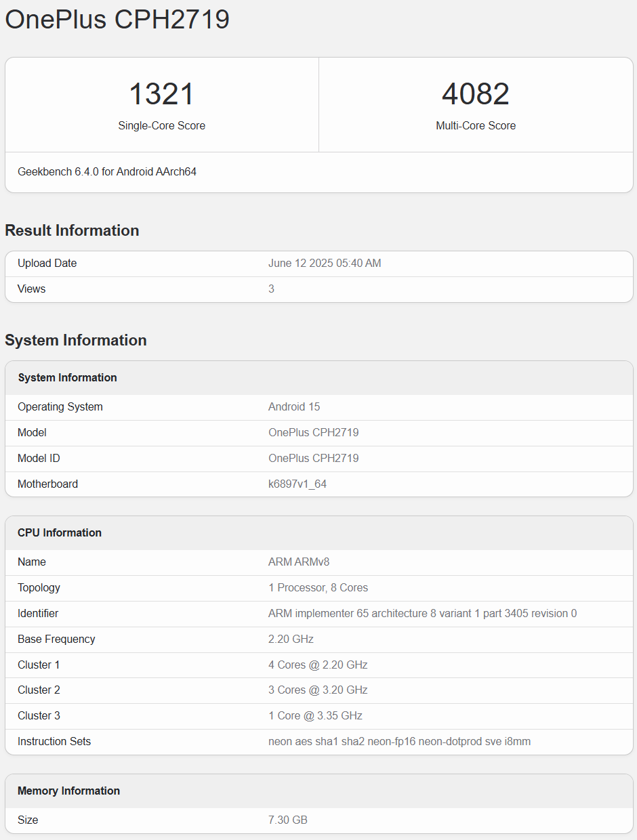The width and height of the screenshot is (637, 840).
Task: Click the Motherboard k6897v1_64 value
Action: pyautogui.click(x=297, y=484)
